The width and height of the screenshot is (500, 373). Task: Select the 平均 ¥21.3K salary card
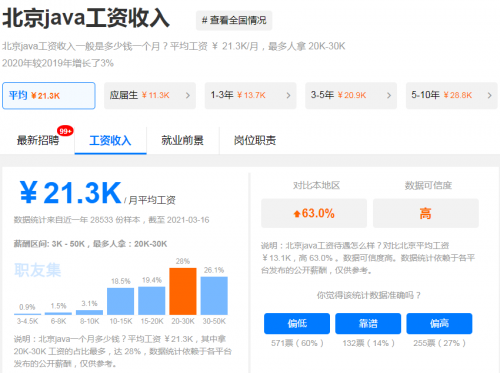coord(49,96)
